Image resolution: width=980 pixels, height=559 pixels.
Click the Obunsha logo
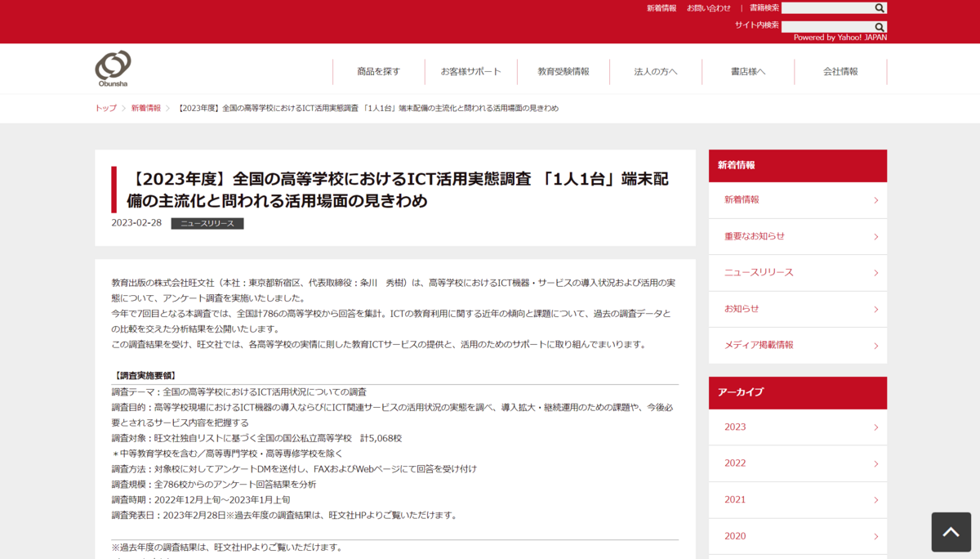click(x=113, y=69)
